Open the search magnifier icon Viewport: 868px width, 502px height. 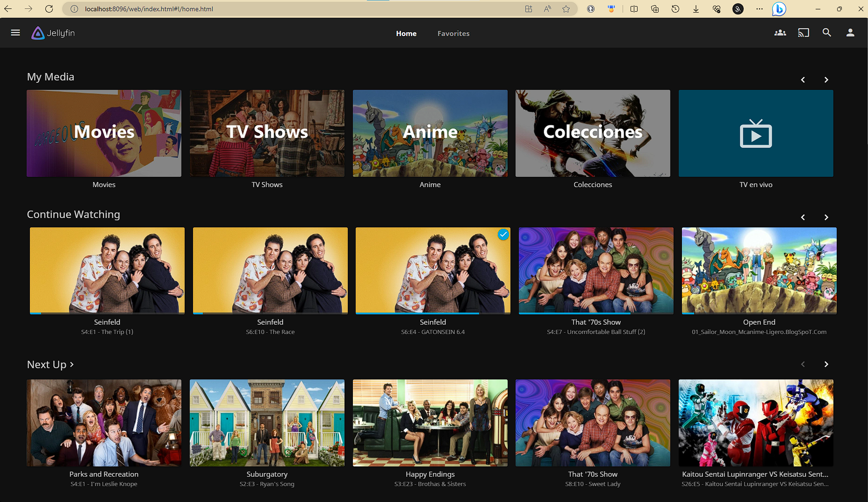pyautogui.click(x=826, y=33)
